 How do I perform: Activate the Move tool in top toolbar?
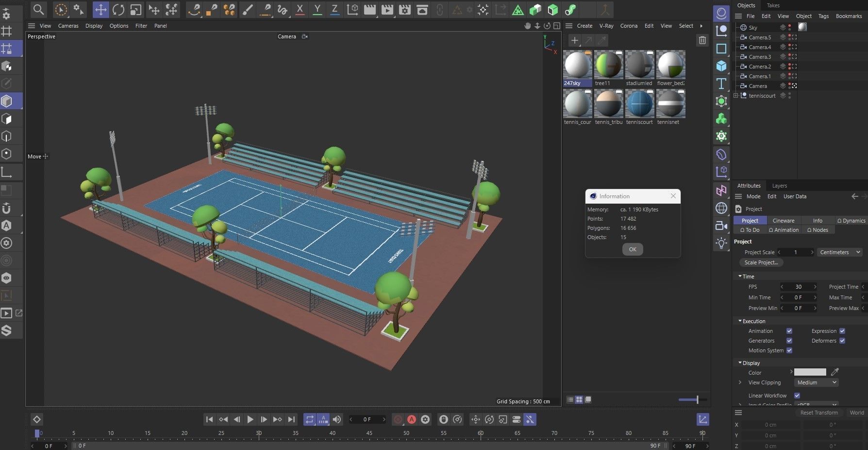[x=101, y=9]
